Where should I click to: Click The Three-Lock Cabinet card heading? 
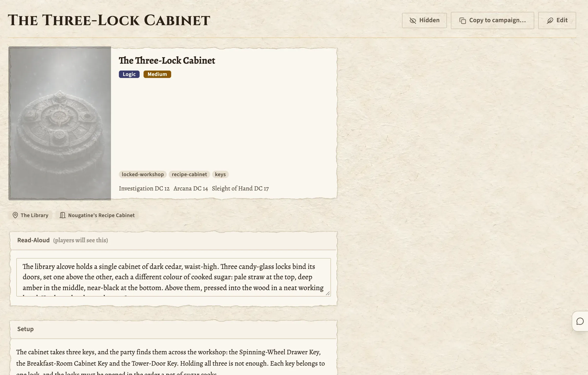coord(167,60)
